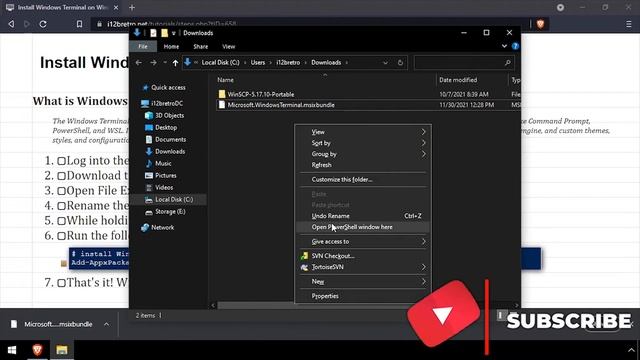Go up one folder level arrow
Viewport: 640px width, 360px height.
coord(175,62)
